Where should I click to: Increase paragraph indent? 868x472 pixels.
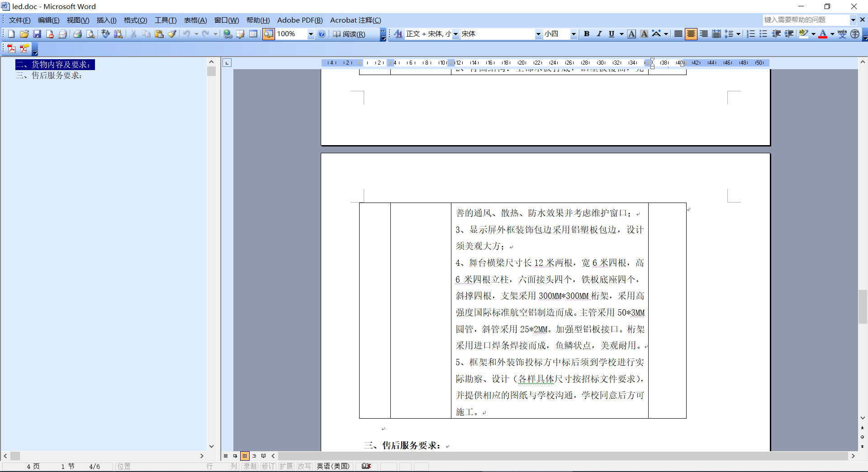[789, 34]
